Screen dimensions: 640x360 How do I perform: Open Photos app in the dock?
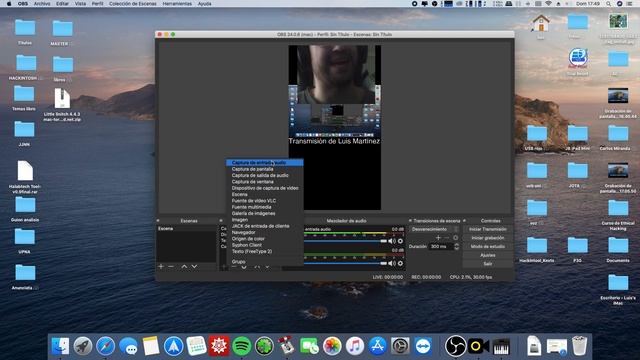click(x=332, y=346)
